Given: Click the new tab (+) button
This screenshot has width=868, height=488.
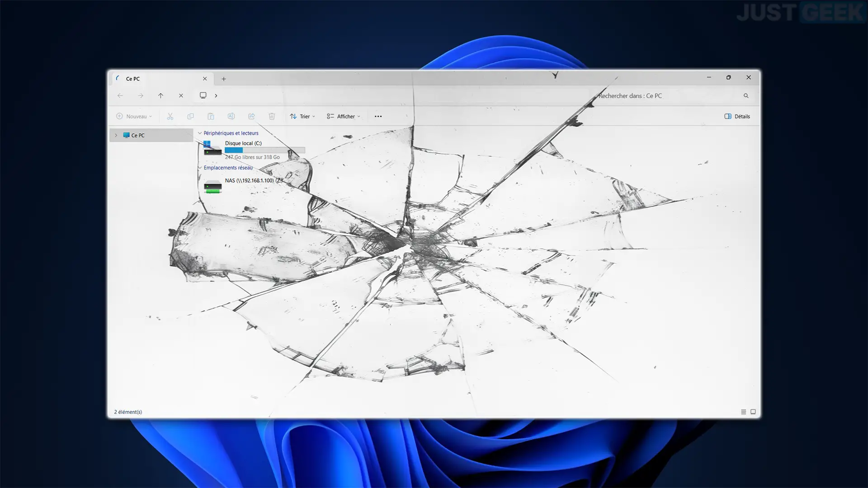Looking at the screenshot, I should point(224,78).
